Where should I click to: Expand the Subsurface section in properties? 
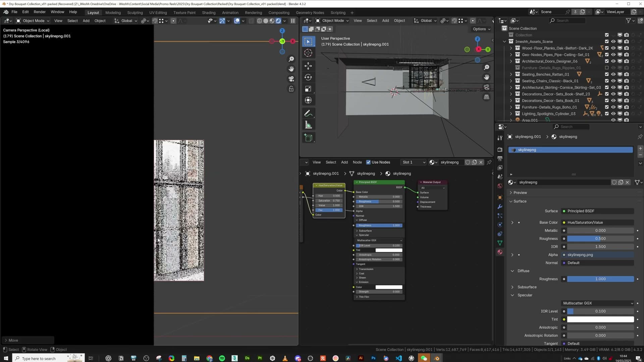[512, 287]
